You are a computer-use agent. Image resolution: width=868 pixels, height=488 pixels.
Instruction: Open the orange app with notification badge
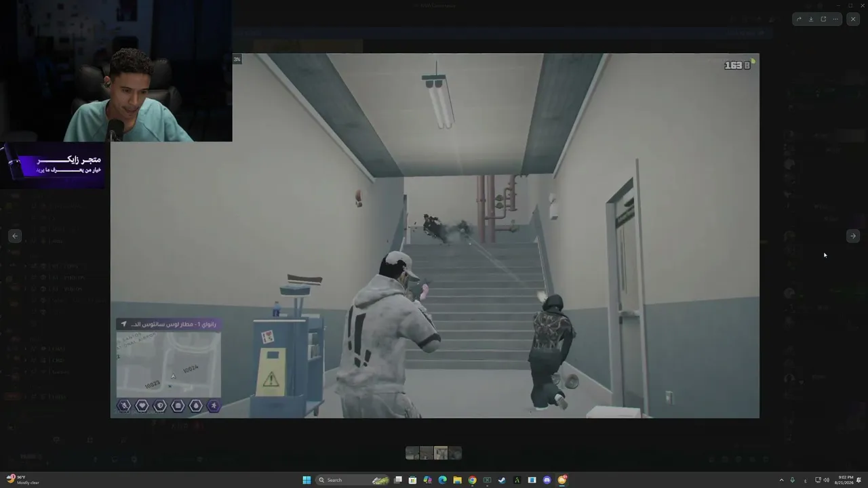[562, 480]
